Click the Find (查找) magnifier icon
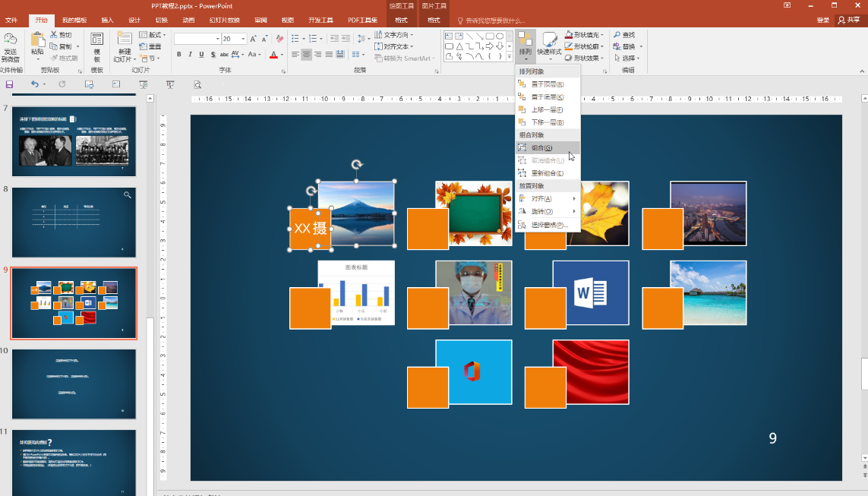868x496 pixels. pyautogui.click(x=617, y=35)
